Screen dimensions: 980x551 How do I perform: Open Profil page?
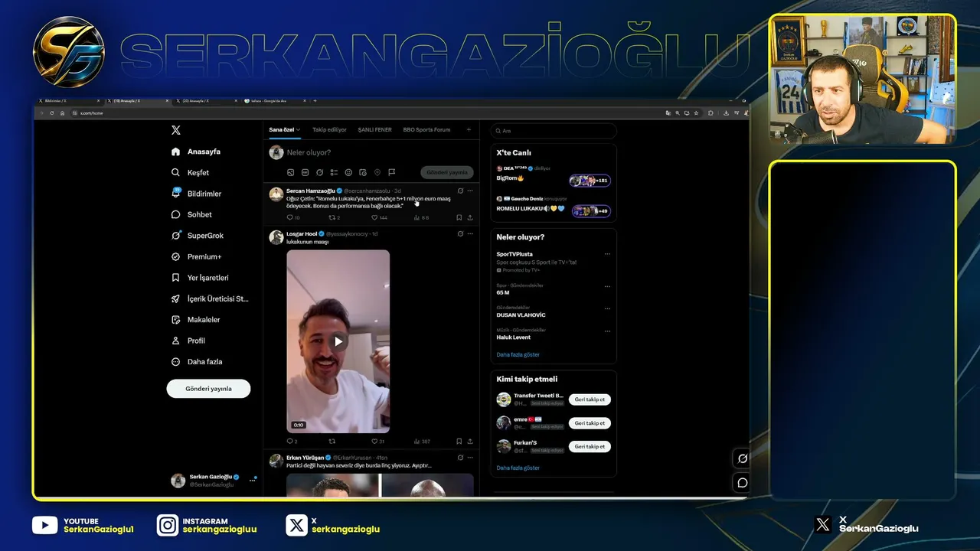tap(188, 341)
